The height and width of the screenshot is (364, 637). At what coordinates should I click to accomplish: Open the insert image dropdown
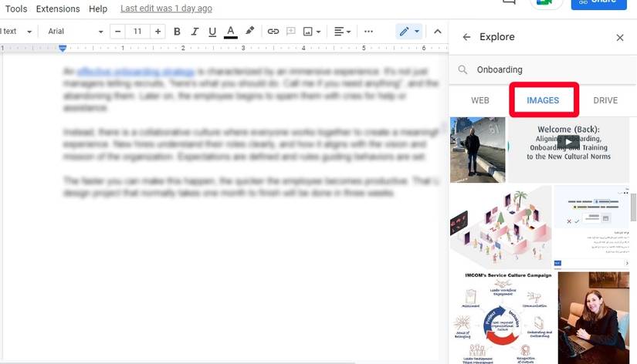click(x=312, y=32)
